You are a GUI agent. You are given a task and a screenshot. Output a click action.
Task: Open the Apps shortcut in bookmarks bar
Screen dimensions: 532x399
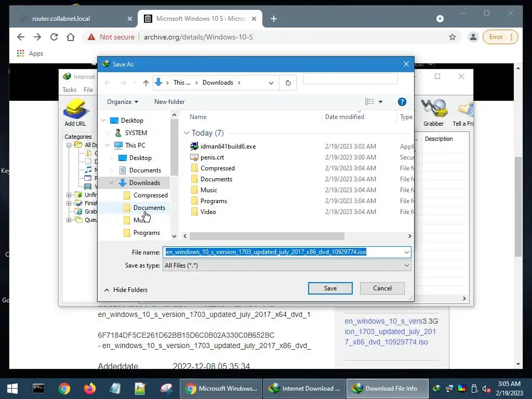(30, 54)
